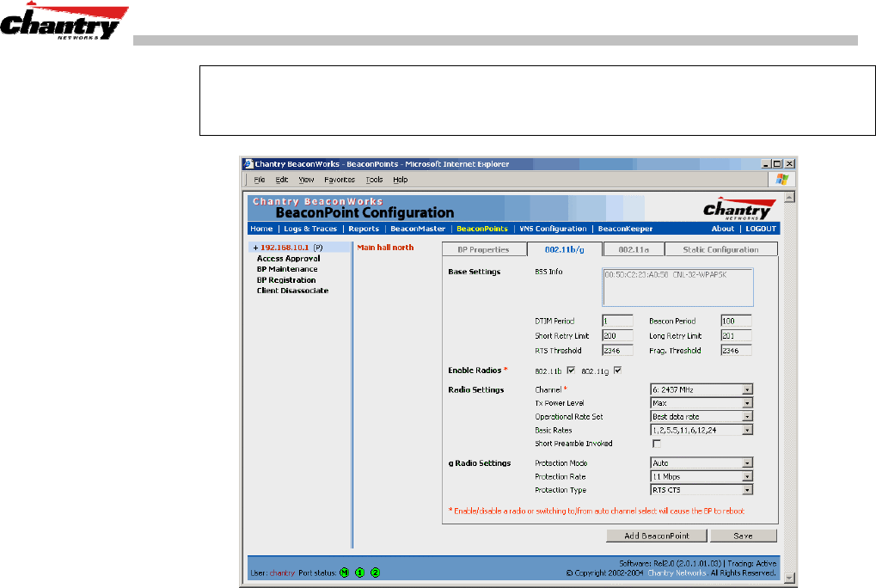Open the Reports page

364,229
